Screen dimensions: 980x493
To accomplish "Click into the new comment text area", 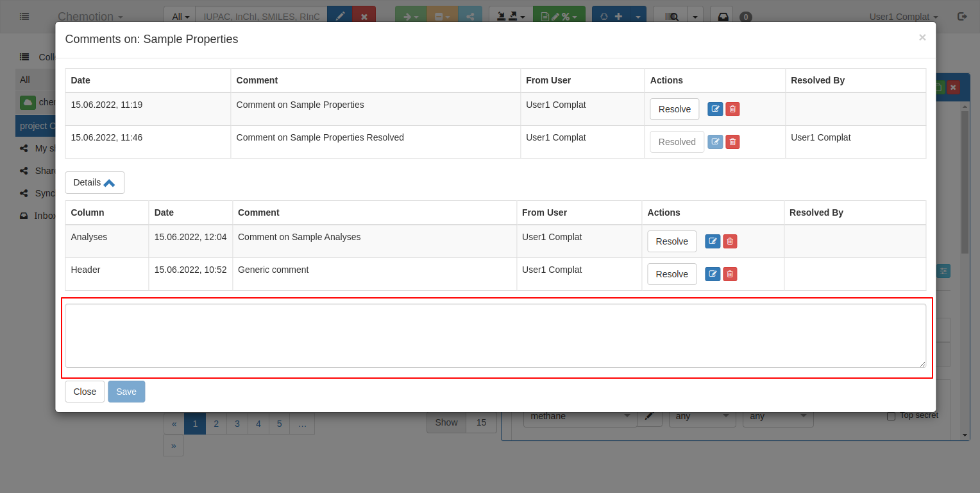I will 495,336.
